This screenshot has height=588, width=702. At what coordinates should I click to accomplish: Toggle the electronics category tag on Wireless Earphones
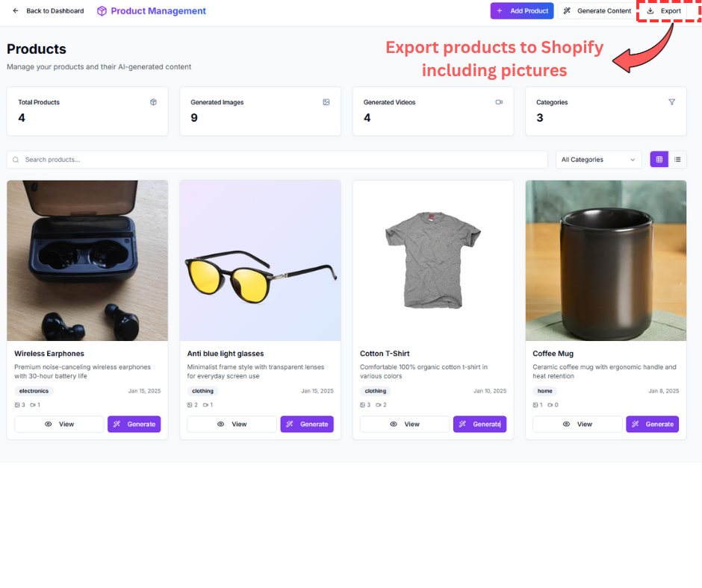(x=34, y=390)
